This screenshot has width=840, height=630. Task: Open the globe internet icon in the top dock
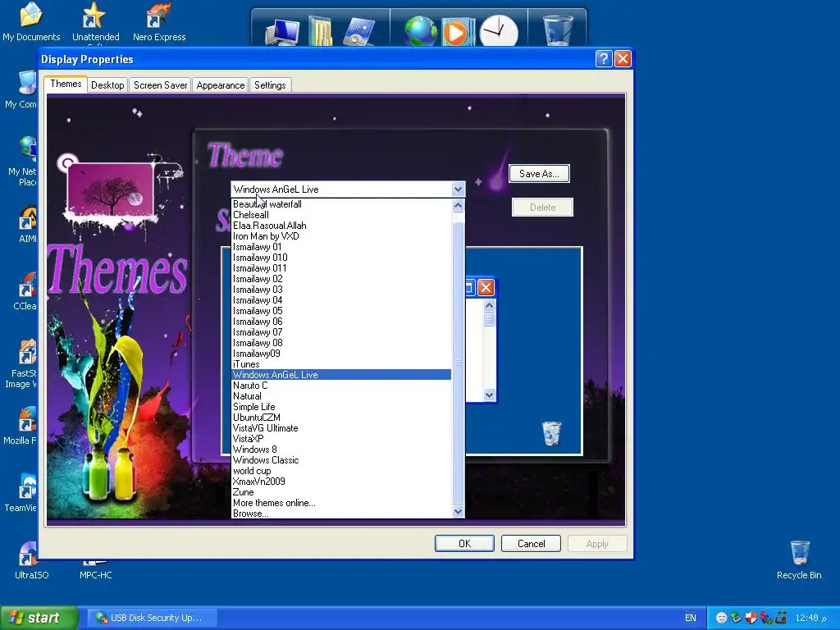pyautogui.click(x=421, y=31)
